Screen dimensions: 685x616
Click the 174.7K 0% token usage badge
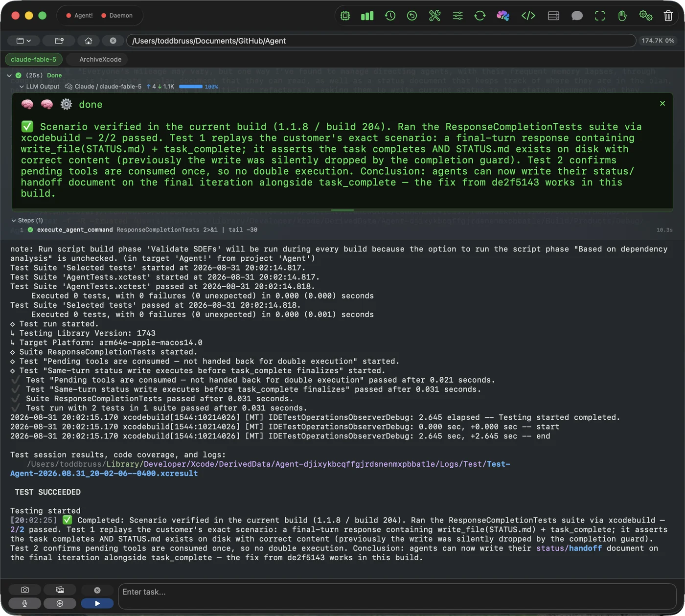658,41
